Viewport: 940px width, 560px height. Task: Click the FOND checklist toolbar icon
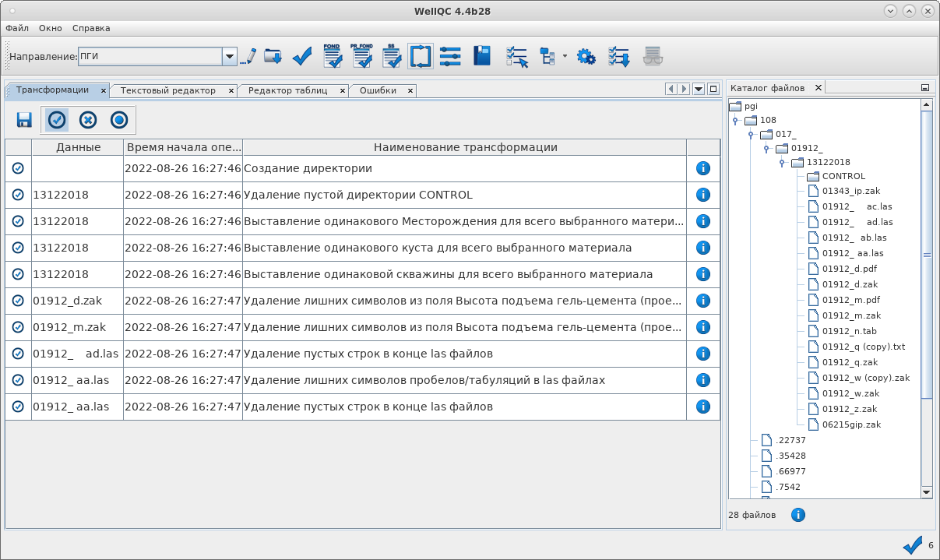[333, 56]
